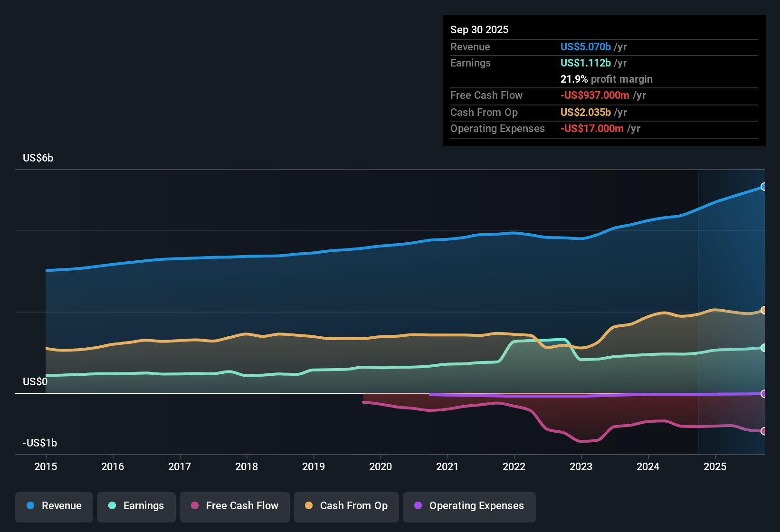780x532 pixels.
Task: Toggle the Earnings series visibility
Action: [x=136, y=506]
